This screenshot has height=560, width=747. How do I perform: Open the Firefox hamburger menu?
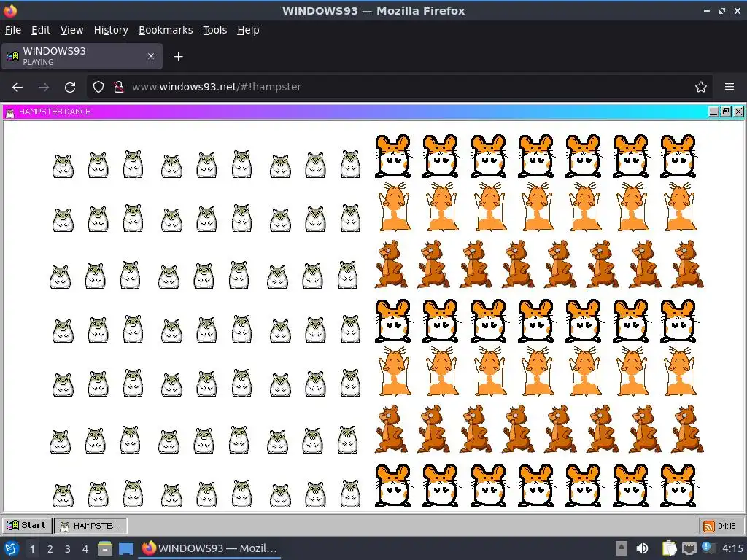pos(729,87)
